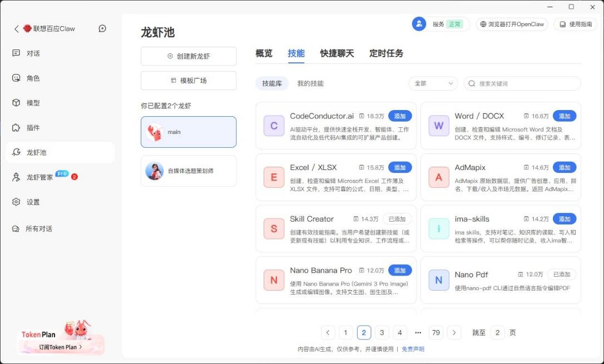Open the 插件 sidebar item
This screenshot has height=364, width=604.
(60, 127)
